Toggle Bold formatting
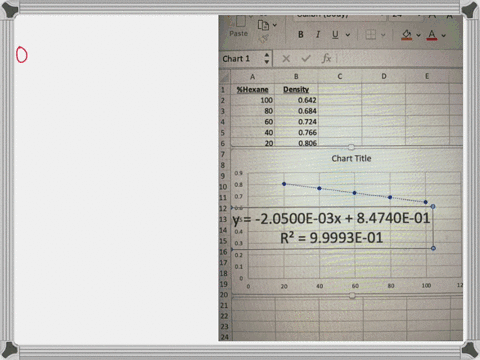The image size is (480, 360). click(x=301, y=35)
